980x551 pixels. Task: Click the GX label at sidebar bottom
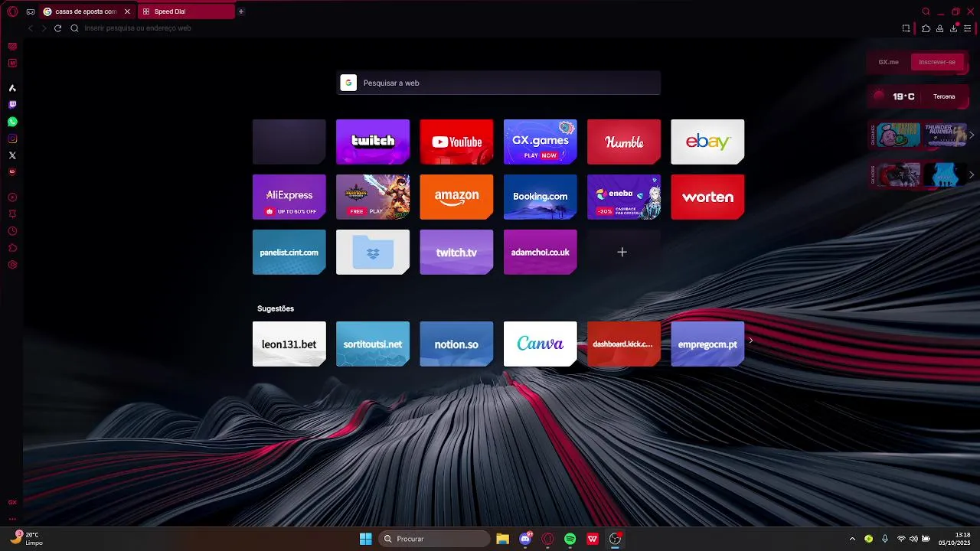click(12, 503)
